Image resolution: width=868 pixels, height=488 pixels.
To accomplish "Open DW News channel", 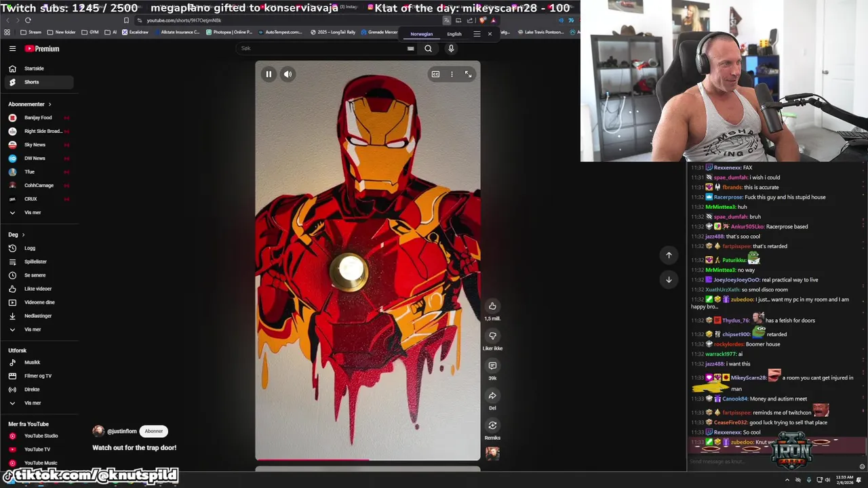I will tap(38, 159).
